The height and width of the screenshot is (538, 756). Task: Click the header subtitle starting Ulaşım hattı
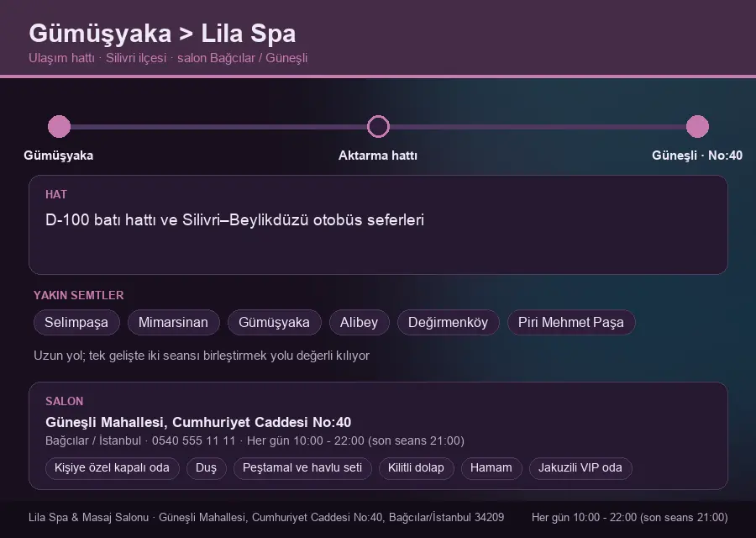tap(168, 58)
